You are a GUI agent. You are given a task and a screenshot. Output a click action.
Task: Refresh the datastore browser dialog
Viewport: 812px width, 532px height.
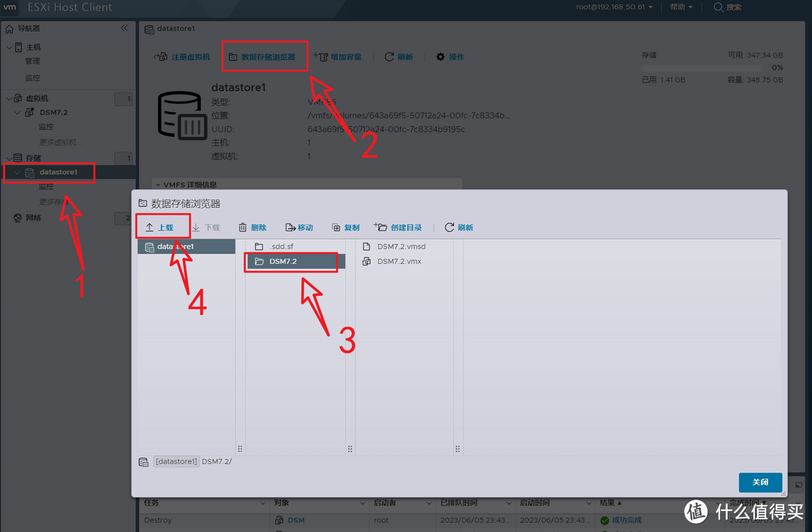tap(459, 227)
